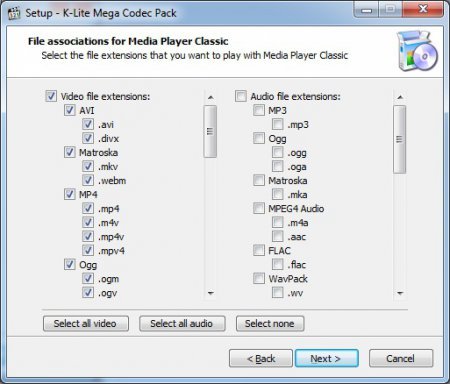Uncheck the .mp4v extension checkbox
Screen dimensions: 450x384
coord(88,236)
